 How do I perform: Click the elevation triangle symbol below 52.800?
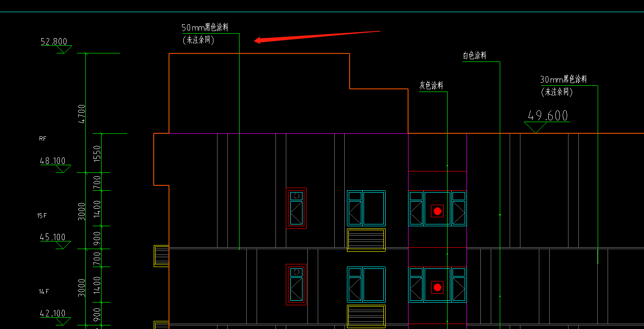coord(63,50)
